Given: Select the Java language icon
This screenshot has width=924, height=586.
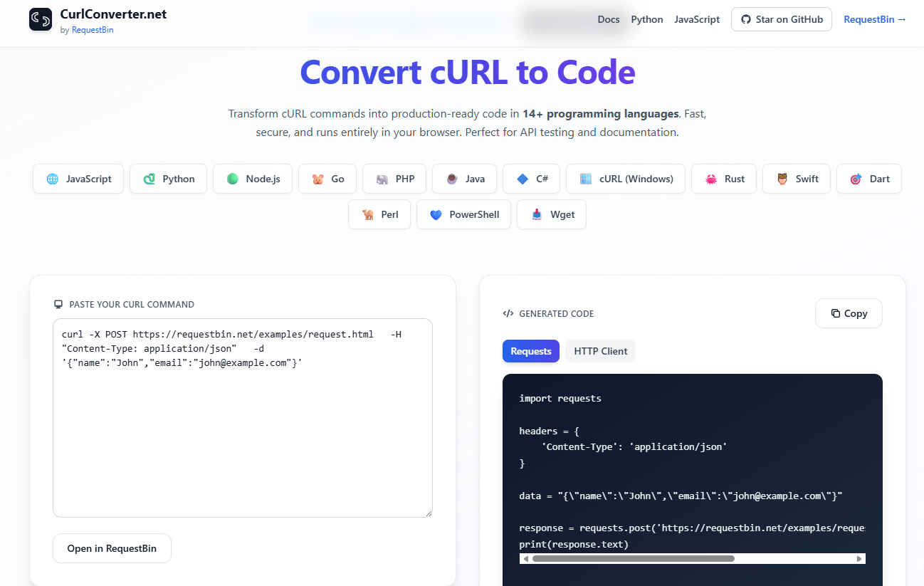Looking at the screenshot, I should click(451, 179).
